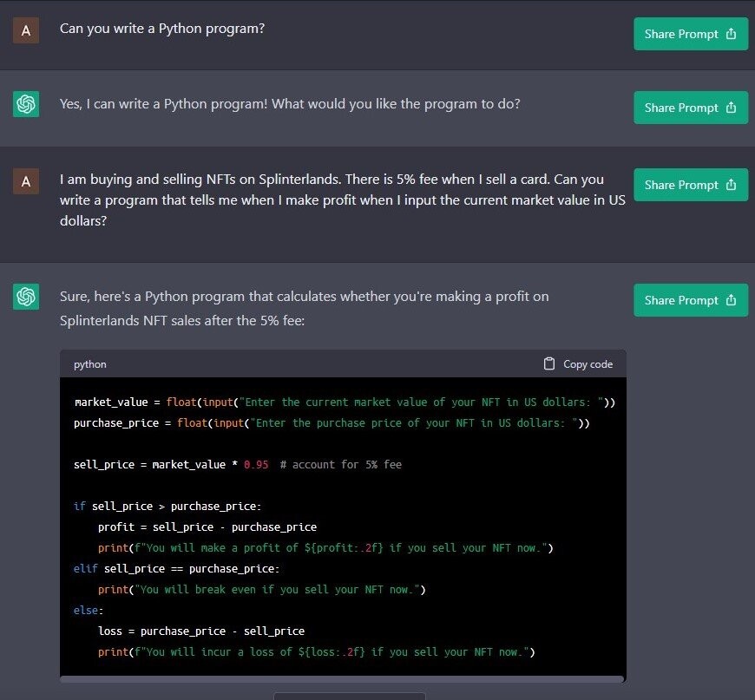Click ChatGPT logo beside 'Sure, here's a Python program'
The height and width of the screenshot is (700, 755).
pos(26,297)
